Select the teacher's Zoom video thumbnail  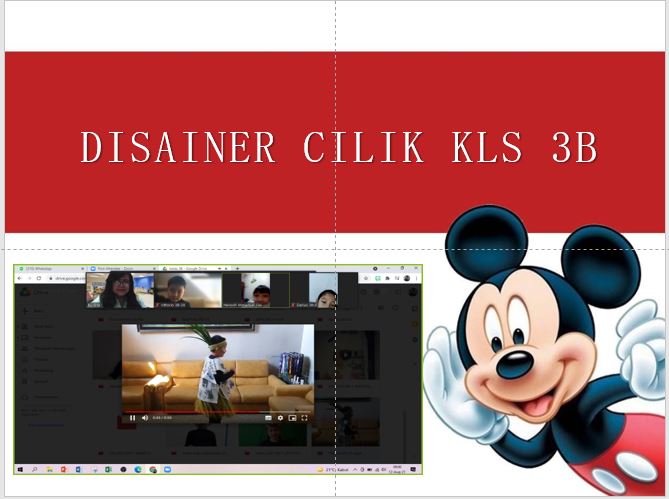point(120,290)
